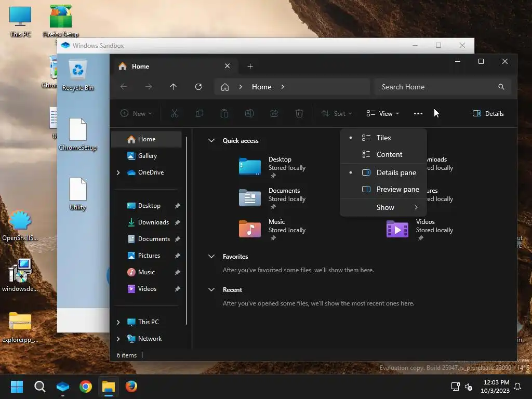Click Home breadcrumb in address bar
Image resolution: width=532 pixels, height=399 pixels.
click(262, 87)
